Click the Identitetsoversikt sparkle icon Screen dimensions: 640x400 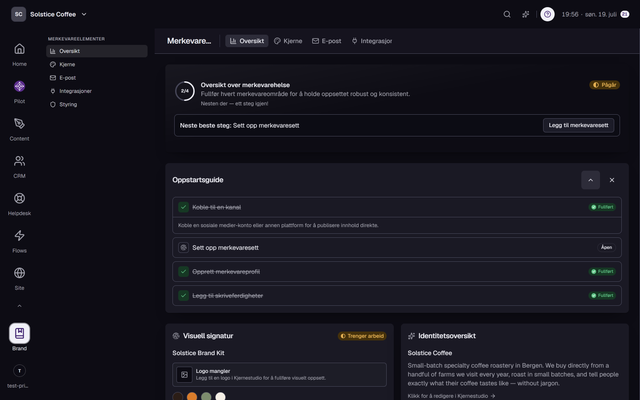coord(411,336)
